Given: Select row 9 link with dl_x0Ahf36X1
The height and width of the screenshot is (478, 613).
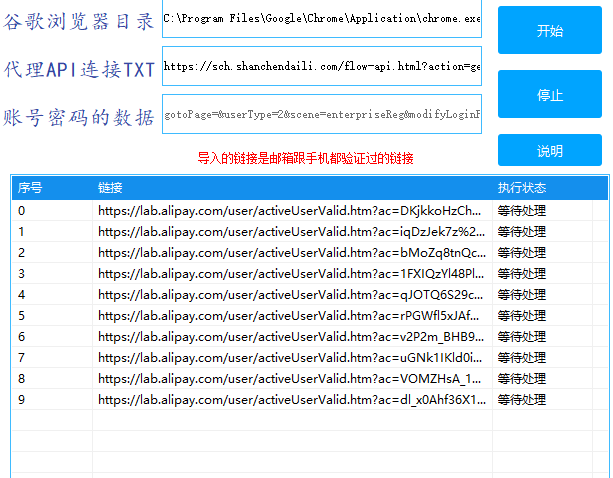Looking at the screenshot, I should (x=290, y=400).
